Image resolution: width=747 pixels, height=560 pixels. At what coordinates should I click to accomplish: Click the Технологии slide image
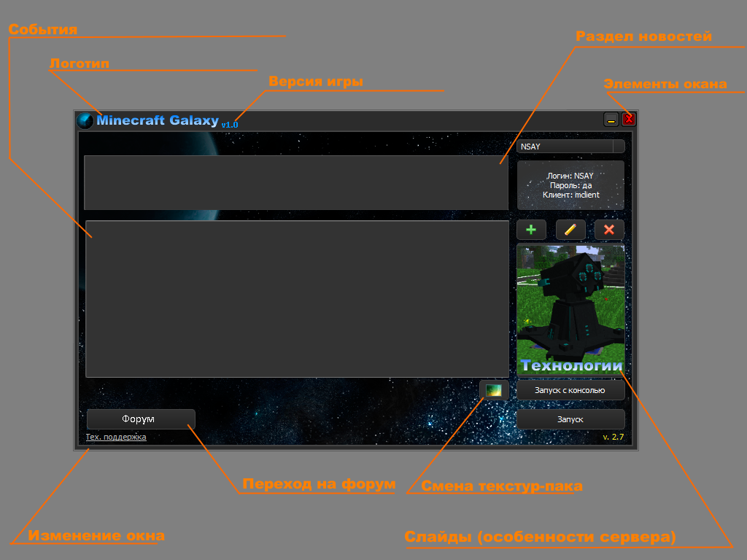pos(570,310)
